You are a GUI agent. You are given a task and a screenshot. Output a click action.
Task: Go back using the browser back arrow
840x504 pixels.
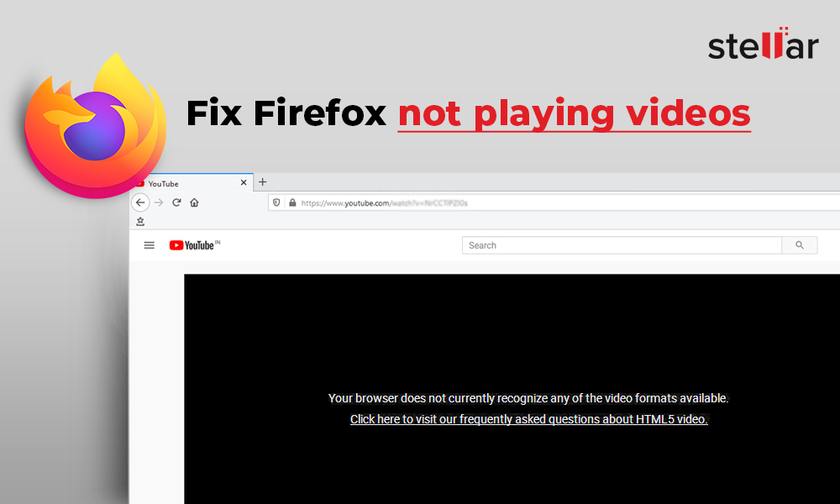coord(140,202)
